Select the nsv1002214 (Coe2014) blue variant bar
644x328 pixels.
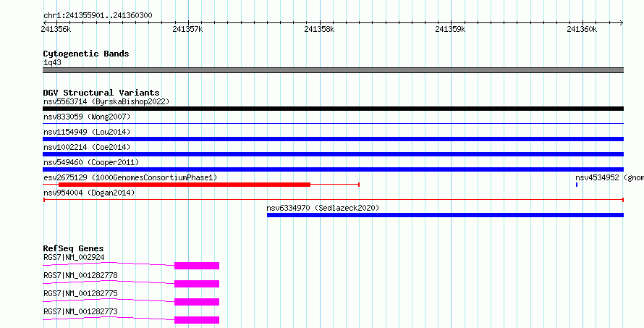coord(333,154)
